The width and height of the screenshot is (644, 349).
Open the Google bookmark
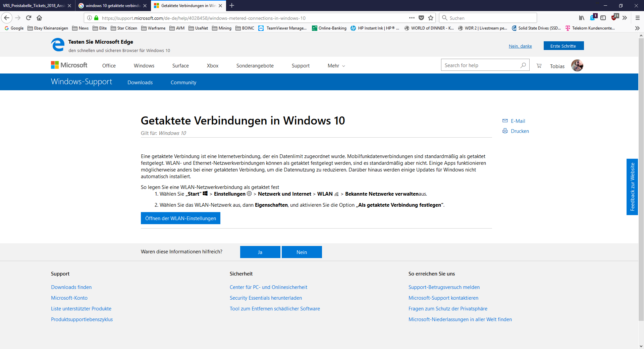coord(14,28)
